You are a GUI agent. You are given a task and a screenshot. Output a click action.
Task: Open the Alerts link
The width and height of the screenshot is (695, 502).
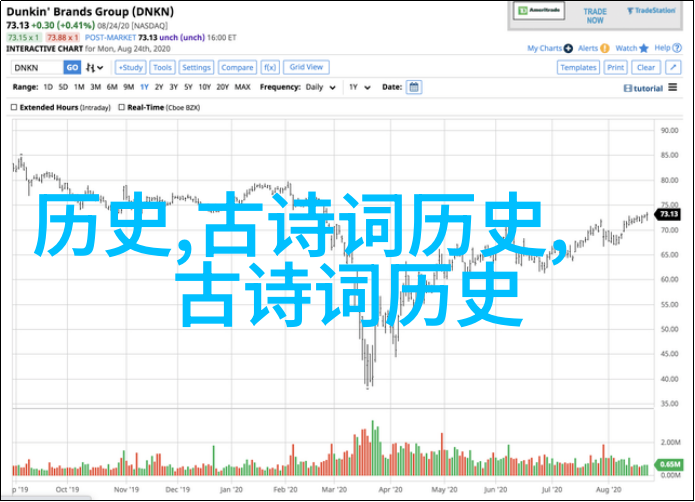[x=588, y=48]
